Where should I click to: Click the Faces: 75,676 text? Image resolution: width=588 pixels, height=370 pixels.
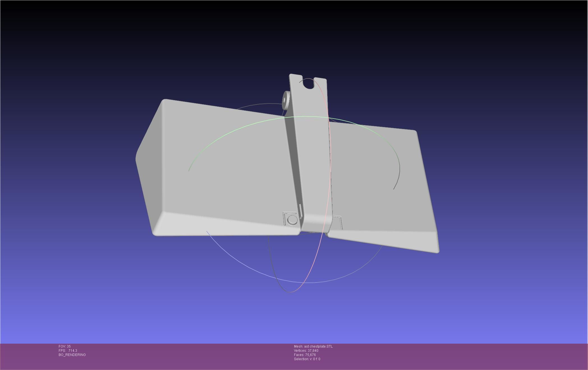tap(305, 355)
